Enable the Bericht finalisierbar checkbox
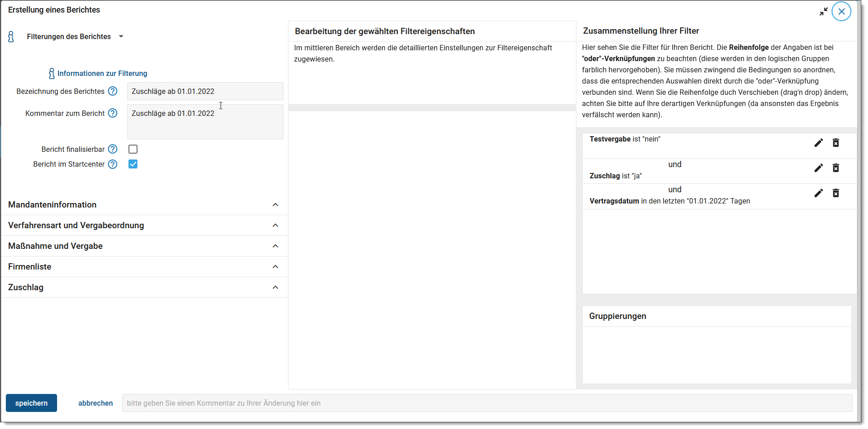 [133, 149]
